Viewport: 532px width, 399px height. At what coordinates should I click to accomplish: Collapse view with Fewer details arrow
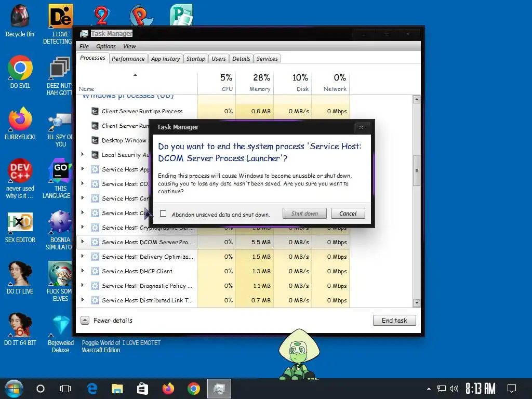coord(85,320)
